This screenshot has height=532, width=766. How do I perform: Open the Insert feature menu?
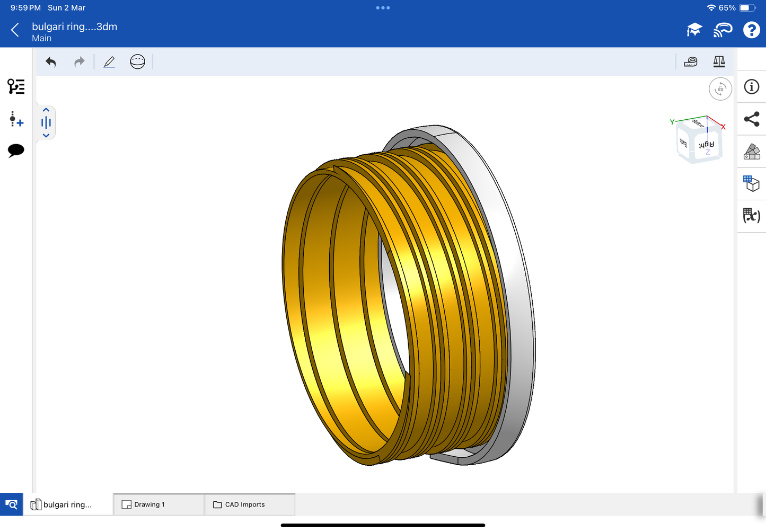(x=16, y=119)
